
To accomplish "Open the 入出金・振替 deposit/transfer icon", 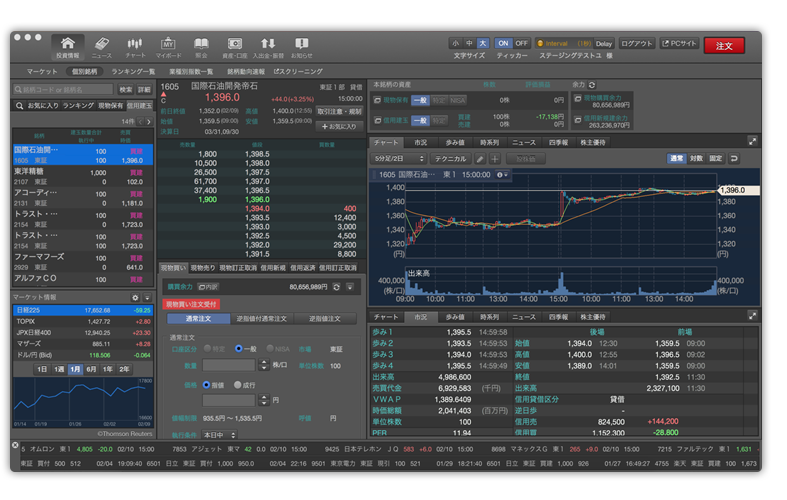I will pyautogui.click(x=268, y=46).
